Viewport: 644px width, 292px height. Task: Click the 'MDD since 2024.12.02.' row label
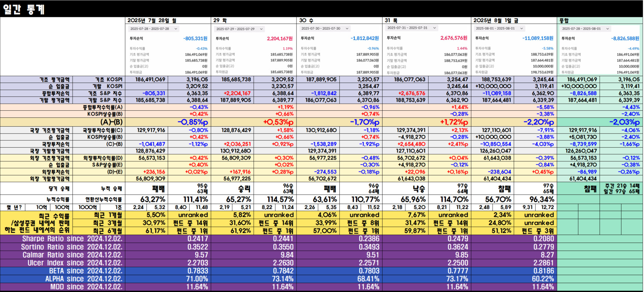click(87, 287)
